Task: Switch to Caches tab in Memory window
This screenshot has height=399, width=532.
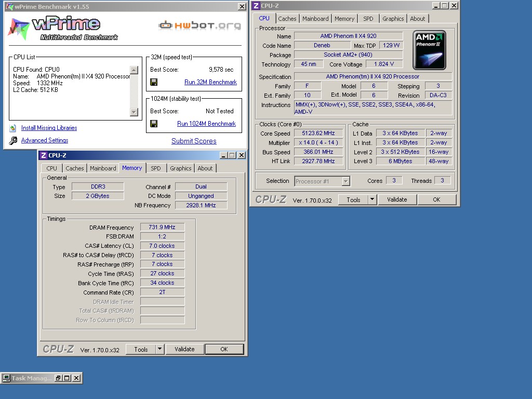Action: 75,168
